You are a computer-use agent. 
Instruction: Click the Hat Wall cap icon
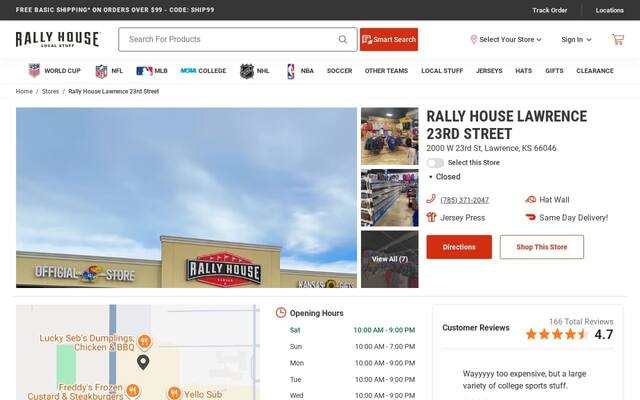point(530,200)
